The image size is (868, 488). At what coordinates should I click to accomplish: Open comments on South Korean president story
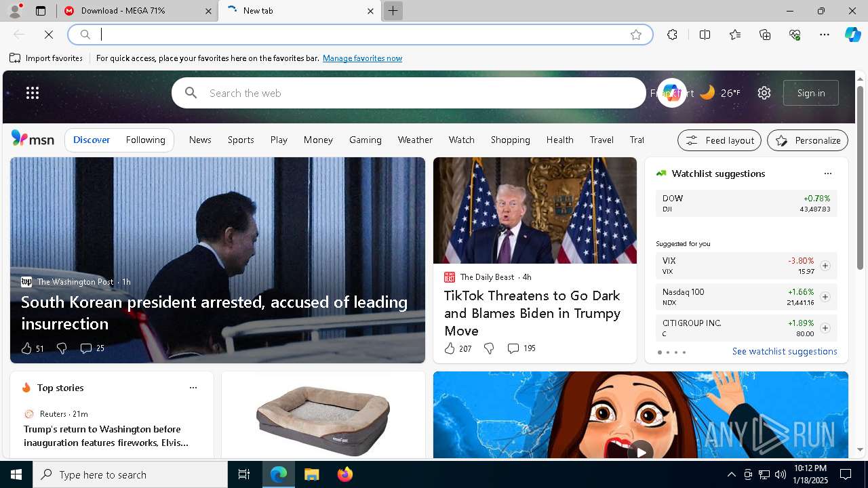[92, 348]
